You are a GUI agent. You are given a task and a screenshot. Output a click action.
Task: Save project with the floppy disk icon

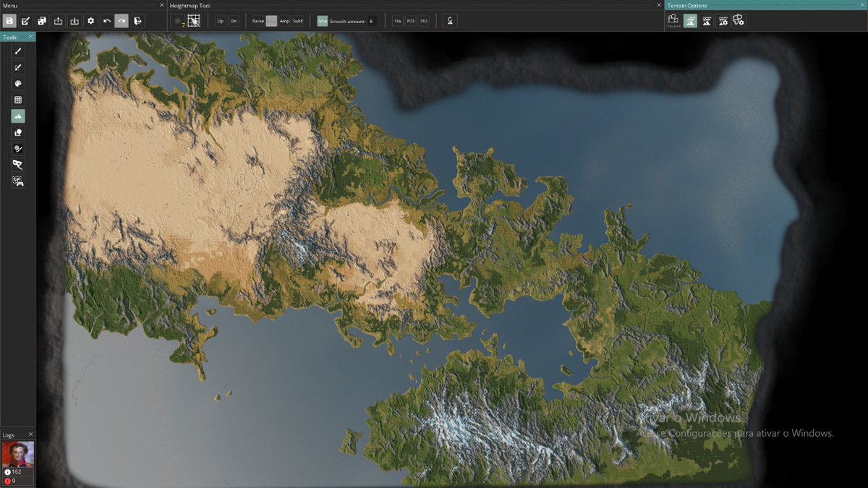pos(9,21)
